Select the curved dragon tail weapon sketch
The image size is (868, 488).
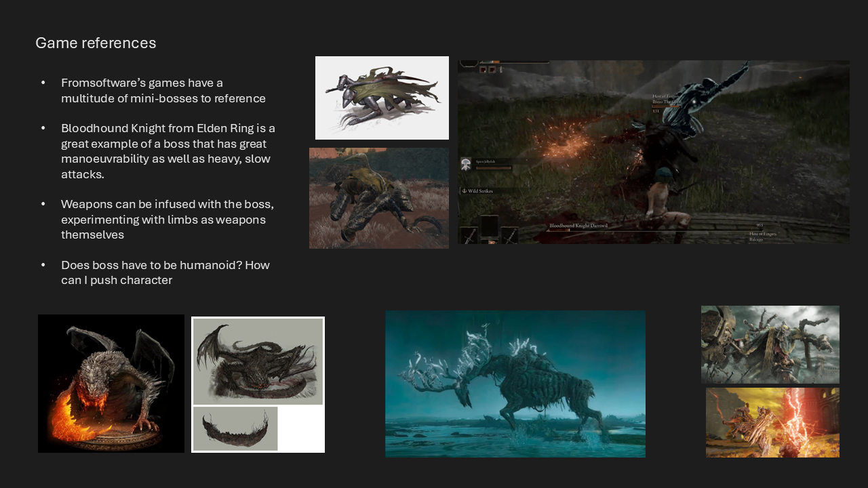[235, 428]
